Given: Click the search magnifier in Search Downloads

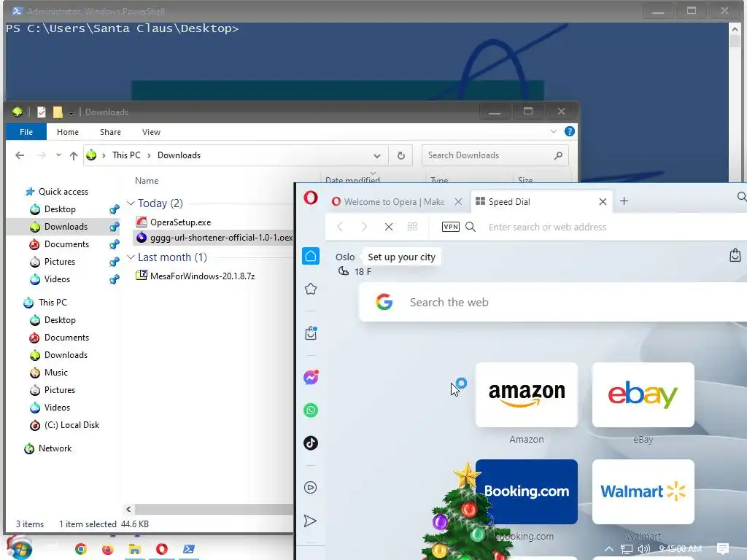Looking at the screenshot, I should (x=558, y=155).
